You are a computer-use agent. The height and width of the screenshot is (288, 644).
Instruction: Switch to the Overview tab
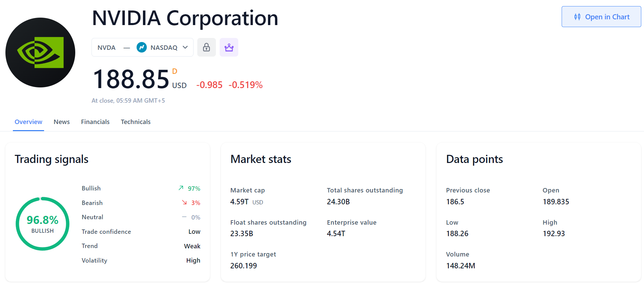click(x=28, y=122)
